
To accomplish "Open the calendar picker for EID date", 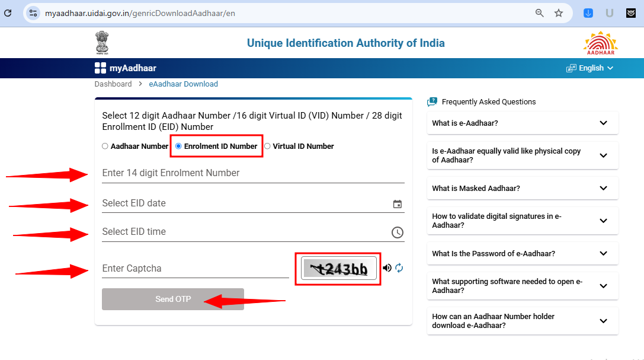I will point(397,204).
